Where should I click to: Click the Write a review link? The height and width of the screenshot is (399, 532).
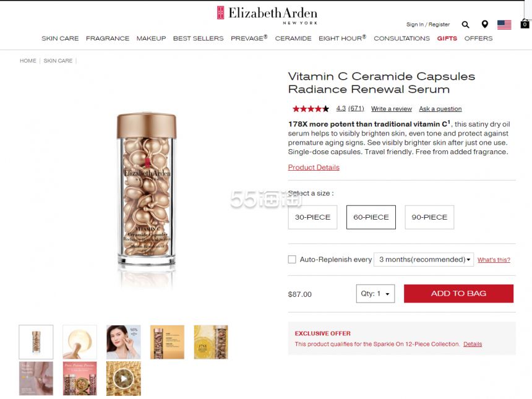point(391,109)
